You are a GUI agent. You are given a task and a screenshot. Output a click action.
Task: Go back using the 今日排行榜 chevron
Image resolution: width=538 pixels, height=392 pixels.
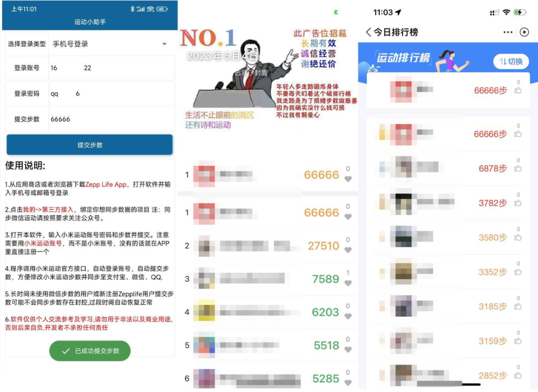click(x=368, y=32)
